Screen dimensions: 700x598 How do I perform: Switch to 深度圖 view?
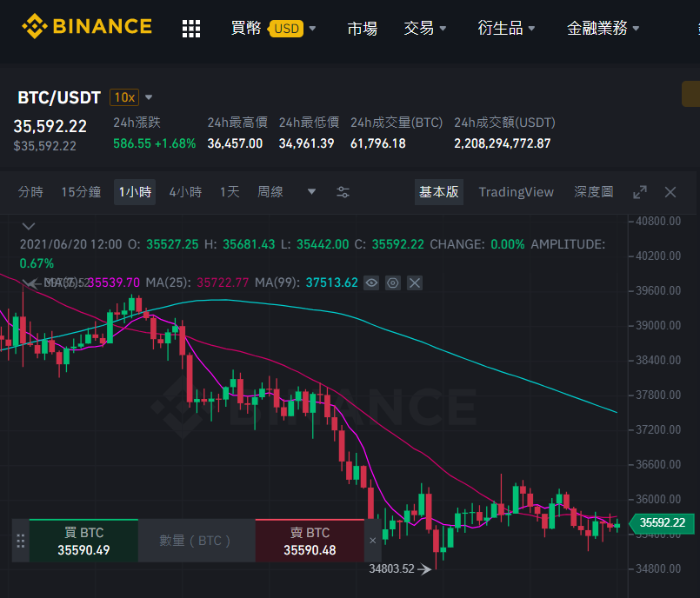pos(594,192)
